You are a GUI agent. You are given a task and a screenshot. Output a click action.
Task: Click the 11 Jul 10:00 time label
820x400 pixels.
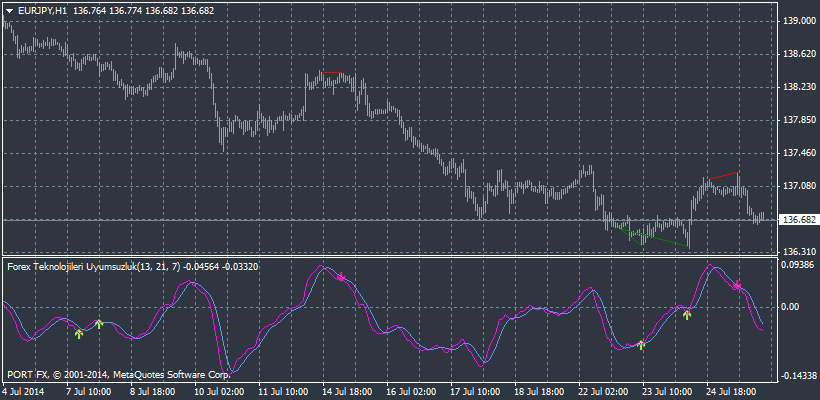point(283,391)
